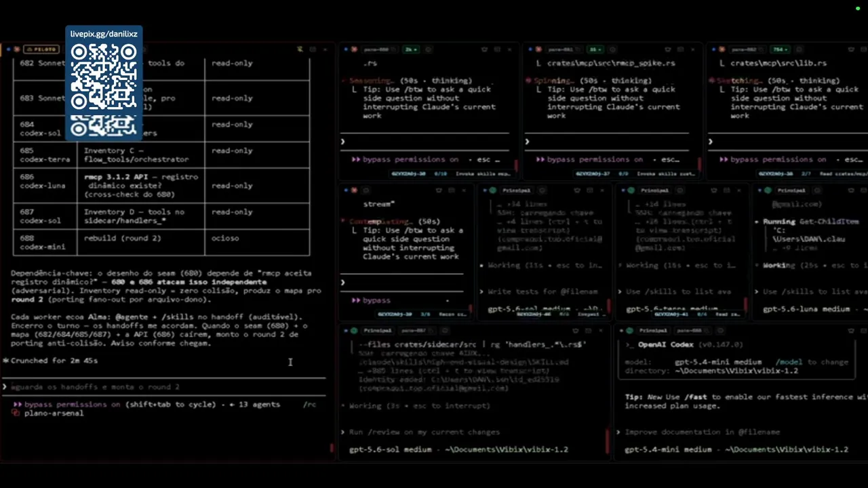Click the heart-shaped icon in pane-080 header

pos(484,49)
